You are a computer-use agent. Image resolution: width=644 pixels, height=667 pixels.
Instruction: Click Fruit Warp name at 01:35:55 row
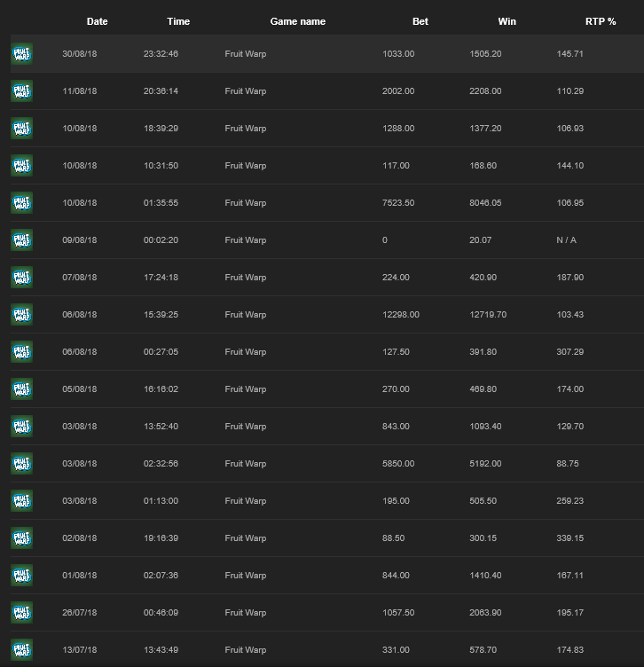click(246, 203)
